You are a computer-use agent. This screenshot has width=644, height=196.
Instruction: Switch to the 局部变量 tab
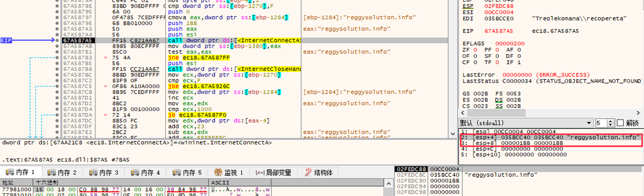coord(274,172)
